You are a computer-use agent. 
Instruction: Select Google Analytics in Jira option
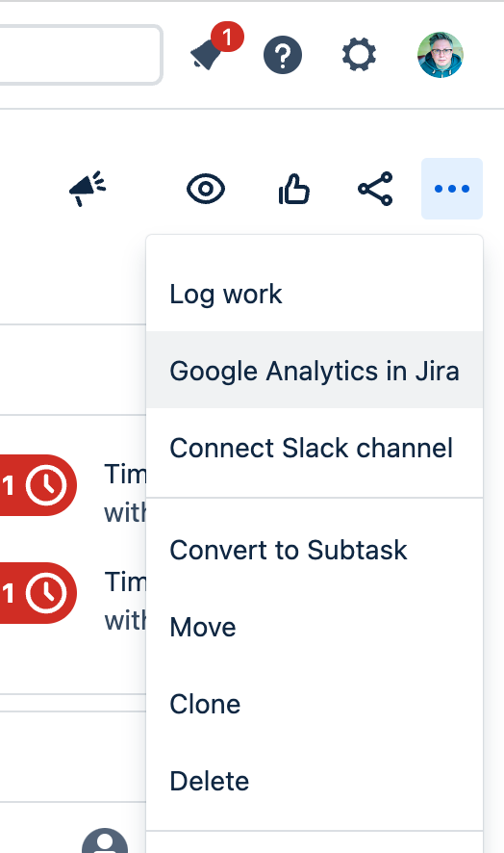[315, 371]
